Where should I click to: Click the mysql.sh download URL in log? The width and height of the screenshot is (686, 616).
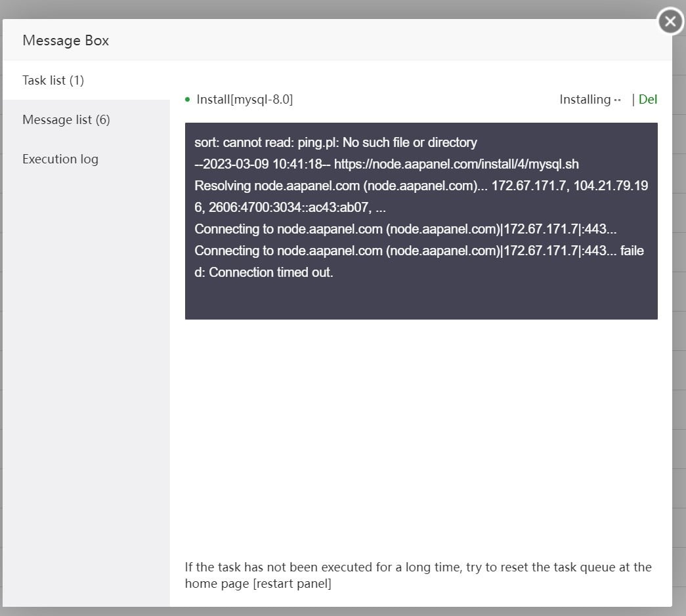pos(456,164)
